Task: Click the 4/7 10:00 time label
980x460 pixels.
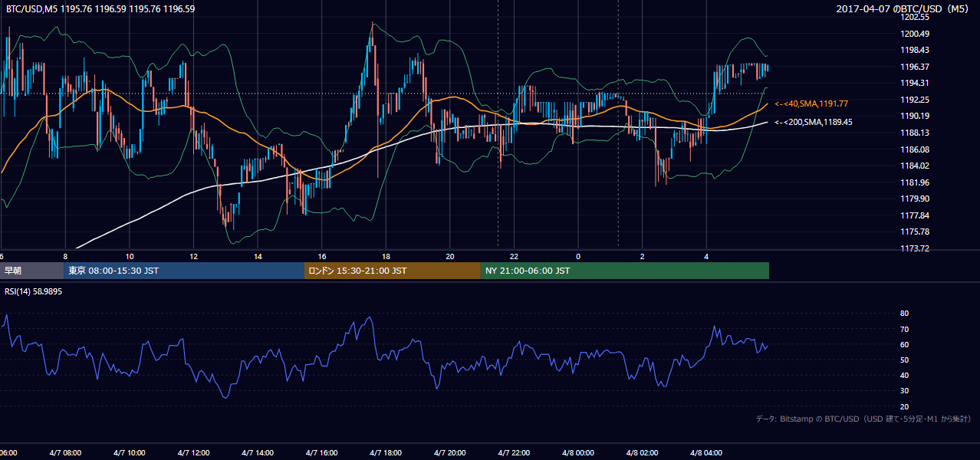Action: click(130, 453)
